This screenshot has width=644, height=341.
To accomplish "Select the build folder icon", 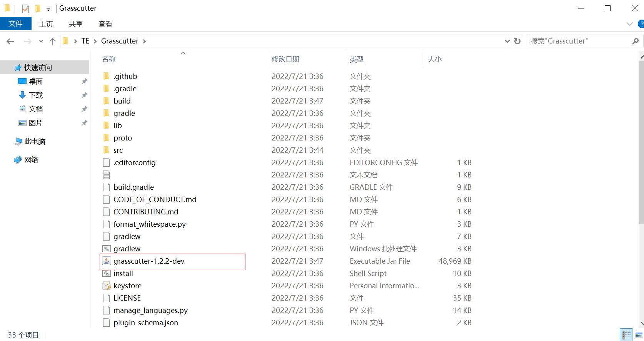I will (107, 101).
